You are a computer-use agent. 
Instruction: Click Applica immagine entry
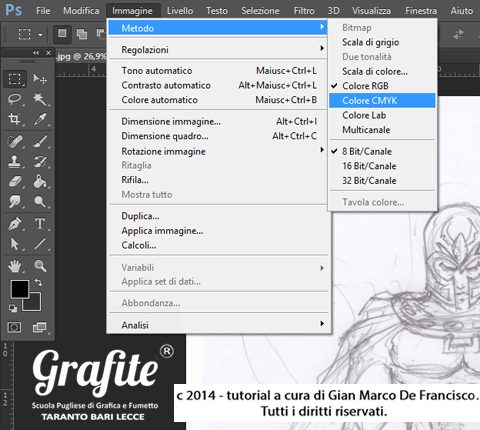[x=218, y=231]
